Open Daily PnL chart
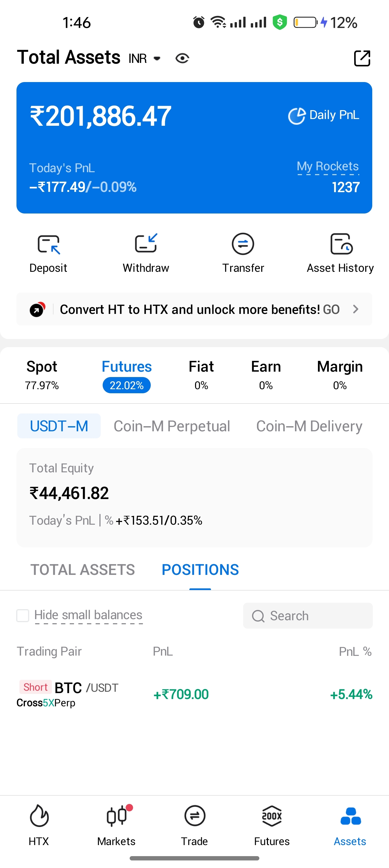 (x=323, y=116)
